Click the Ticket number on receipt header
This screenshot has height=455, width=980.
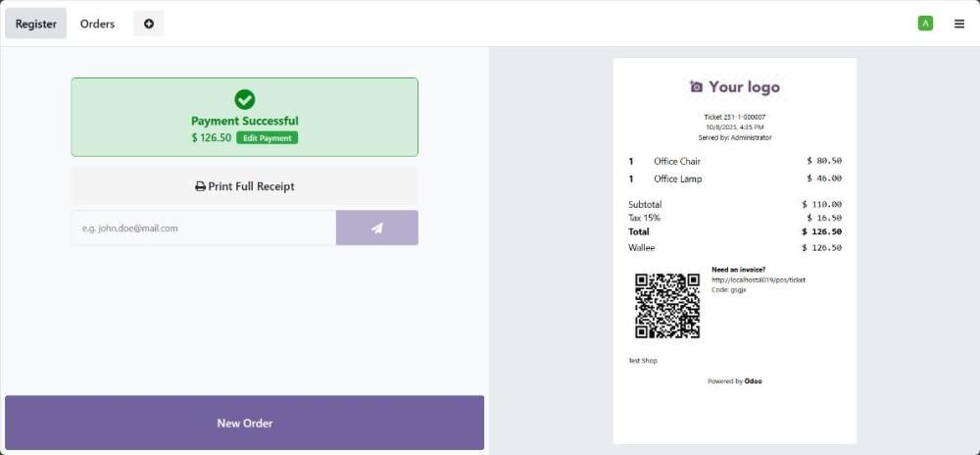734,117
